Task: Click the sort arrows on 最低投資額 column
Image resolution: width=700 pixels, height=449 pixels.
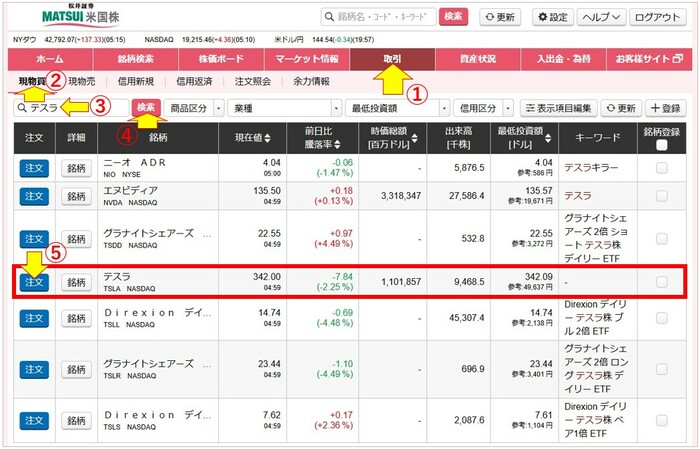Action: (548, 138)
